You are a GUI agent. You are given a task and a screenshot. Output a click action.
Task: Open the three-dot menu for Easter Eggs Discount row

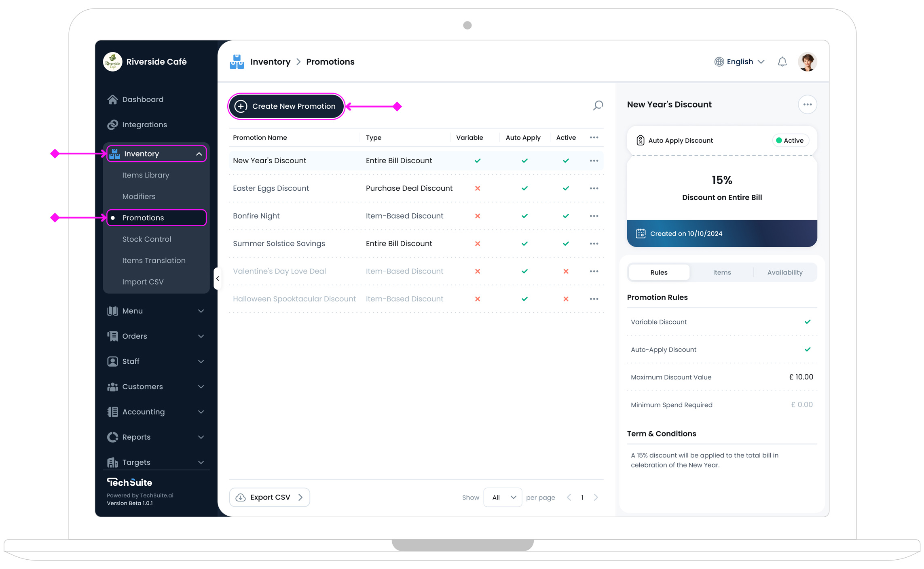coord(594,188)
